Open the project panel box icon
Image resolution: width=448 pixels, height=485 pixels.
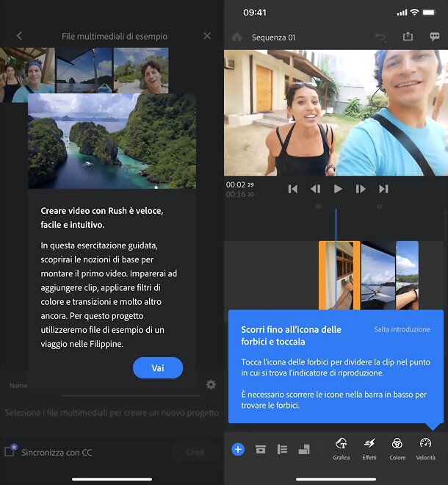click(x=261, y=449)
